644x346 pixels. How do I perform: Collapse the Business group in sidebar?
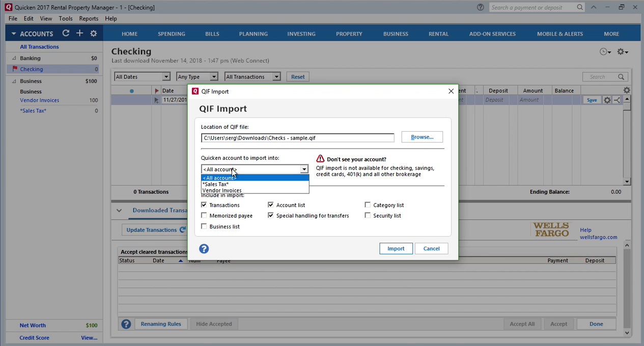coord(14,81)
